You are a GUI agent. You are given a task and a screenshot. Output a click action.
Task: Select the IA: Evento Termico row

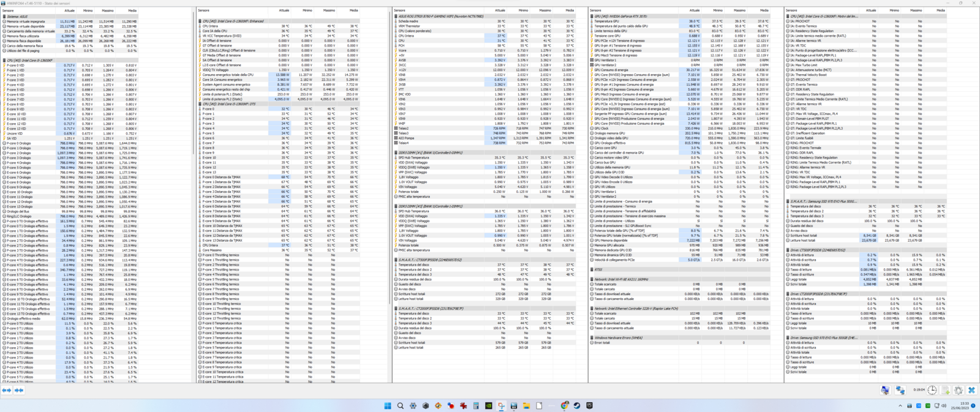coord(867,26)
